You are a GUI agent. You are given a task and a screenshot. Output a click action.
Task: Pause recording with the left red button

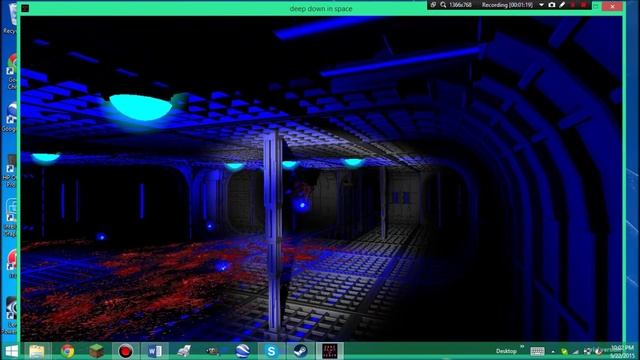pos(573,5)
